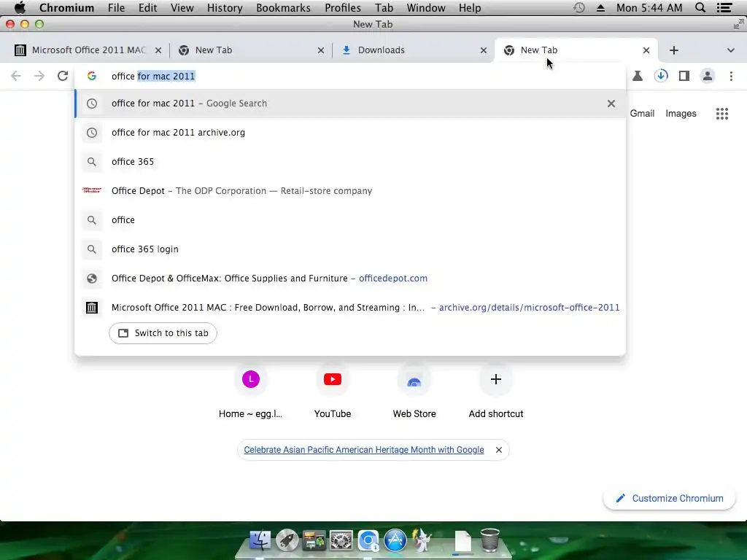Open the three-dot Chromium menu
The width and height of the screenshot is (747, 560).
(731, 76)
